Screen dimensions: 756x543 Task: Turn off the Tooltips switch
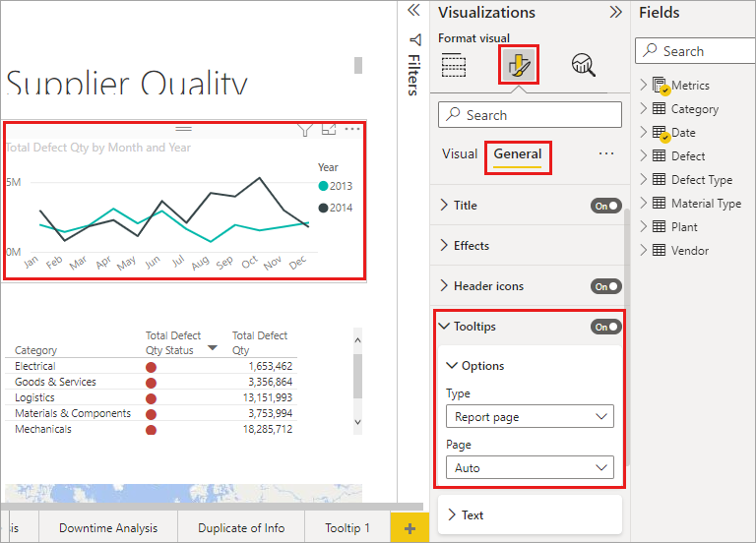(x=606, y=327)
